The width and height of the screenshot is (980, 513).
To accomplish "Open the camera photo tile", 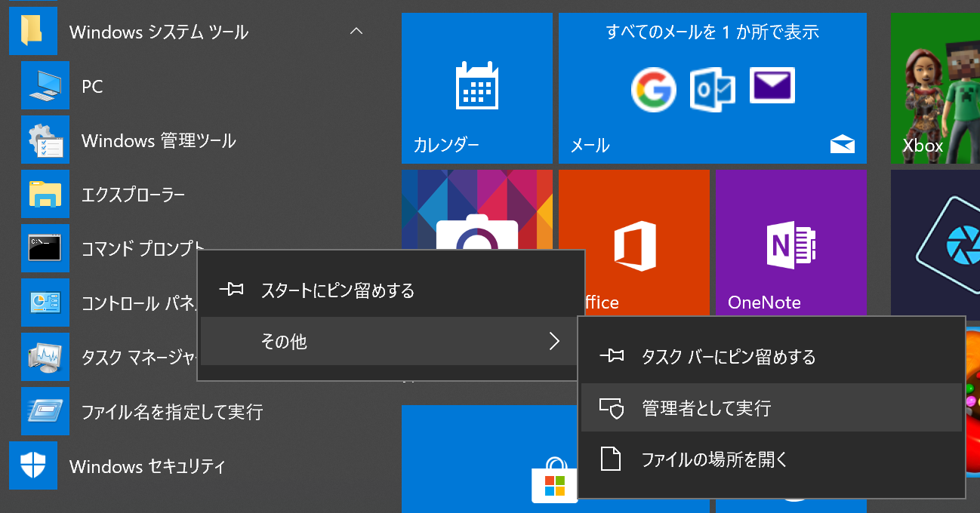I will tap(477, 210).
